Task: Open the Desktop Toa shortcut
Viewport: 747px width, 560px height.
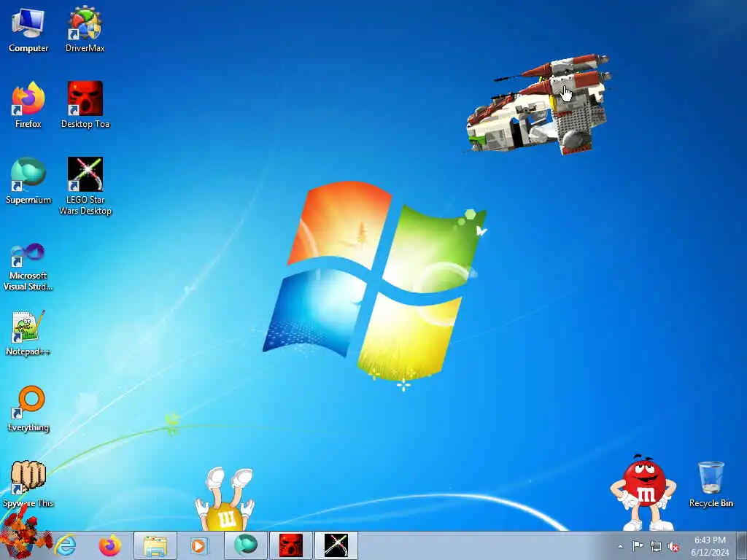Action: click(85, 105)
